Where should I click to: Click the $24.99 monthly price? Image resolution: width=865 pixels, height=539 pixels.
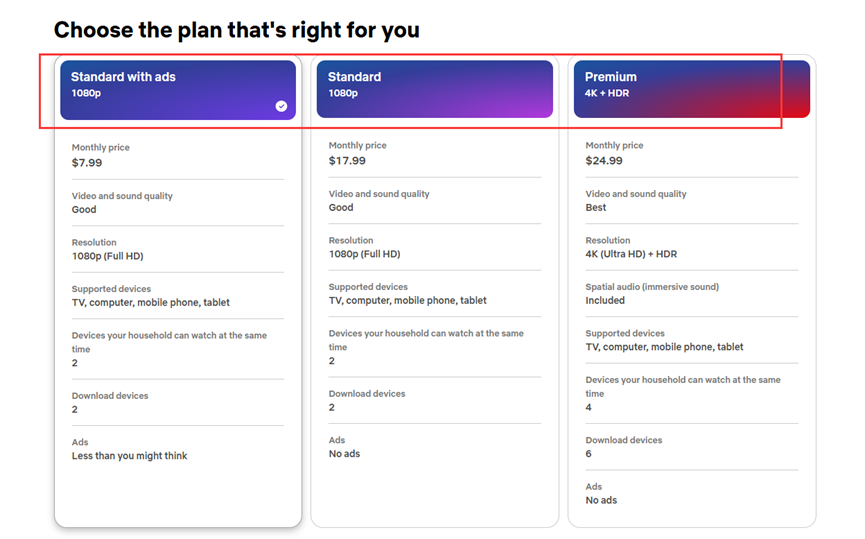coord(604,160)
